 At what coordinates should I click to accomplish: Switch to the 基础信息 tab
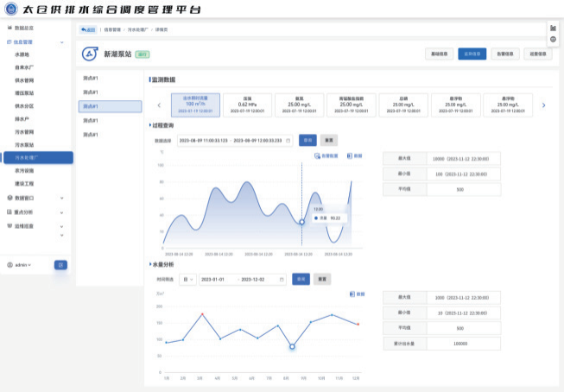pyautogui.click(x=439, y=54)
